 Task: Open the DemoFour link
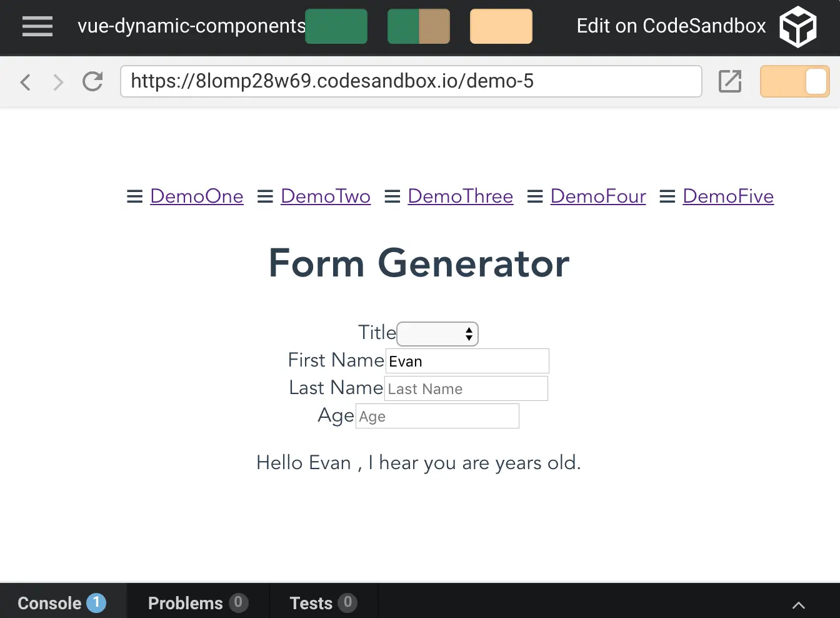598,196
